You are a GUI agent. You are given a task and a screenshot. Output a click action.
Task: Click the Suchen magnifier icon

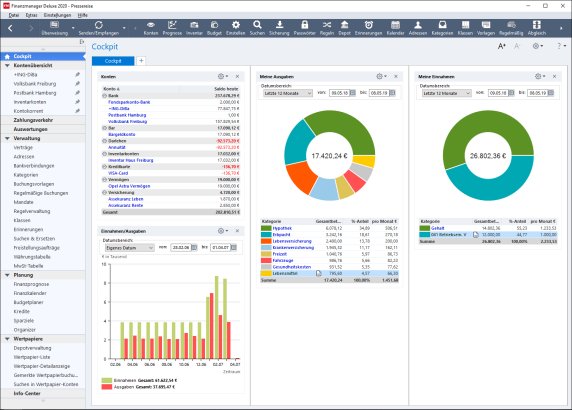(257, 25)
